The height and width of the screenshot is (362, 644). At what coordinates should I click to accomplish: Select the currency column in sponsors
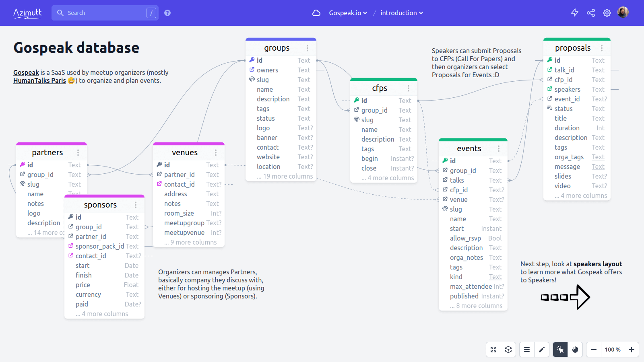click(104, 294)
